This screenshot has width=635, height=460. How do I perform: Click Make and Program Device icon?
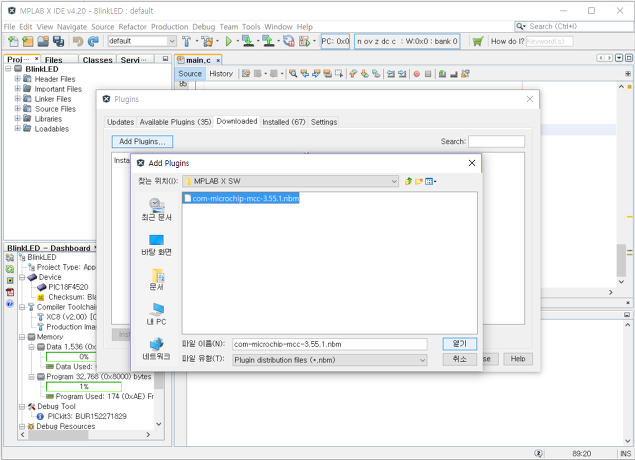pyautogui.click(x=247, y=41)
